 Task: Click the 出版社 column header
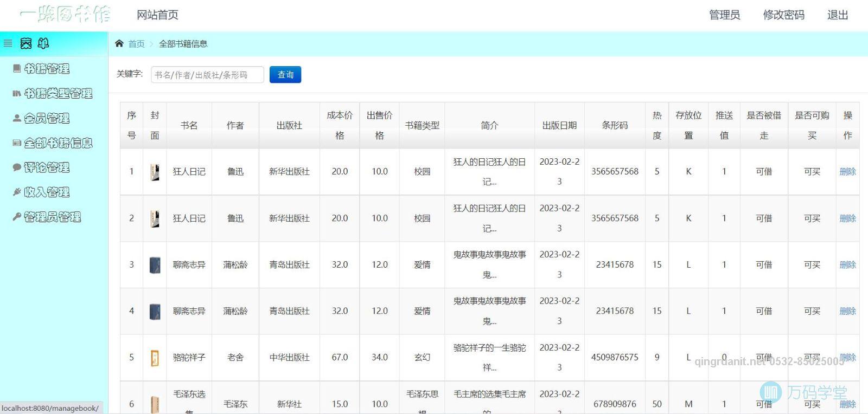289,125
